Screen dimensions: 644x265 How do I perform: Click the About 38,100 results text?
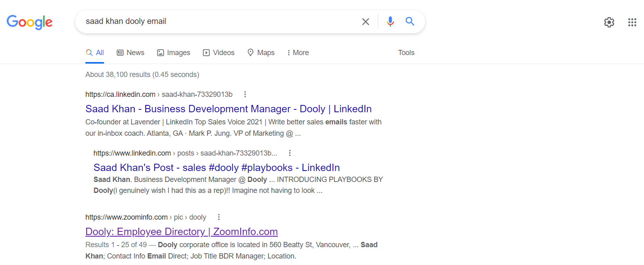142,75
